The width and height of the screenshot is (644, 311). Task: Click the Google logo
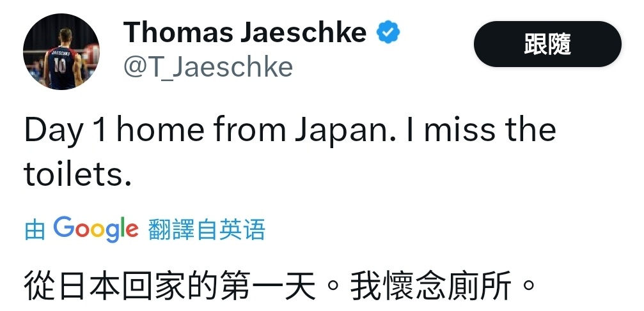[x=96, y=228]
